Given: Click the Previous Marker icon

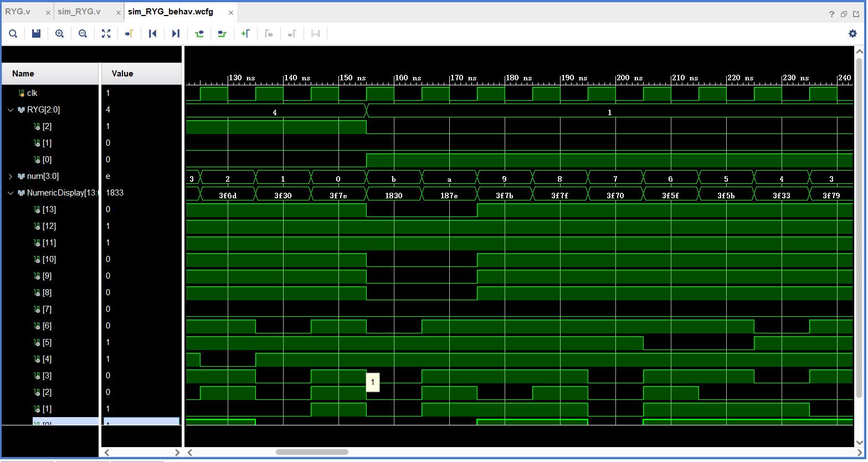Looking at the screenshot, I should click(x=269, y=34).
